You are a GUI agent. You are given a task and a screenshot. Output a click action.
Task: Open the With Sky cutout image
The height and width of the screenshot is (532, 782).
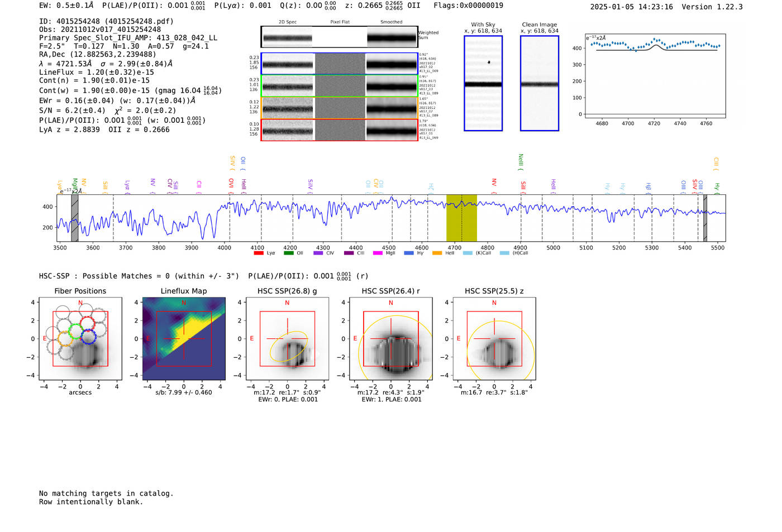click(483, 83)
